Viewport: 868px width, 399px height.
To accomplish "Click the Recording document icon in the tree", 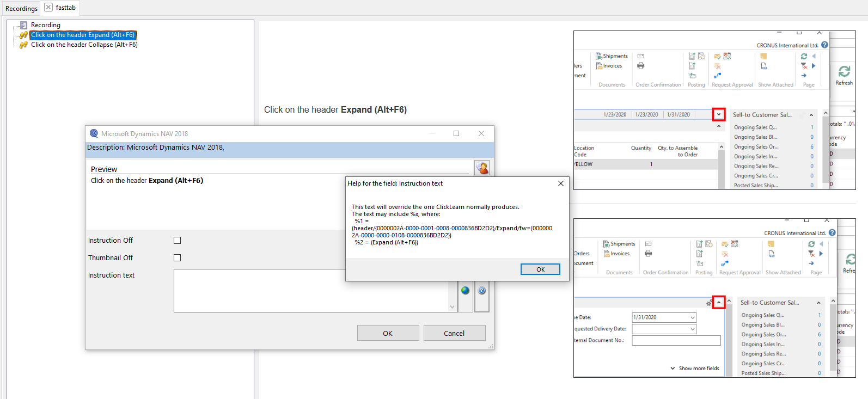I will click(x=23, y=25).
